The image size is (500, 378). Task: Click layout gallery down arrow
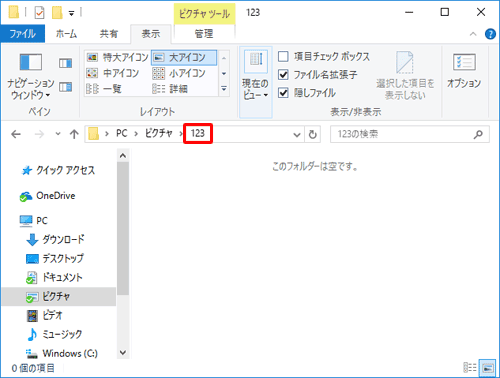(x=224, y=73)
